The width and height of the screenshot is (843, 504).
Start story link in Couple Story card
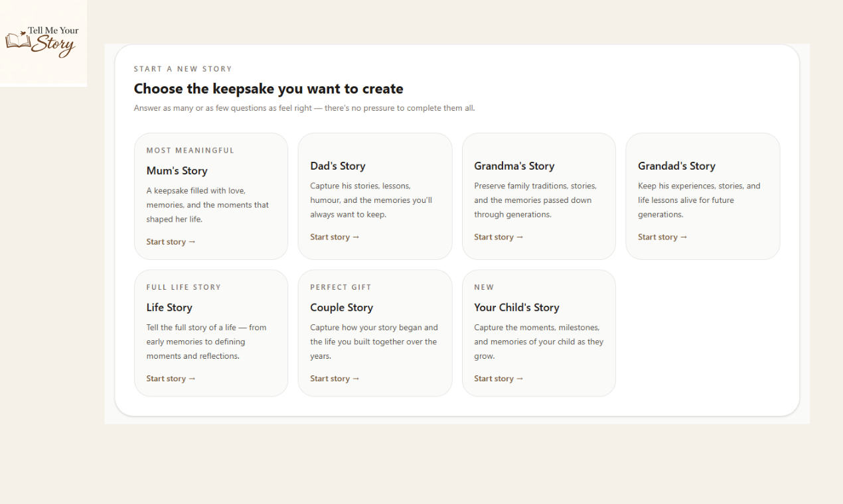pyautogui.click(x=335, y=379)
